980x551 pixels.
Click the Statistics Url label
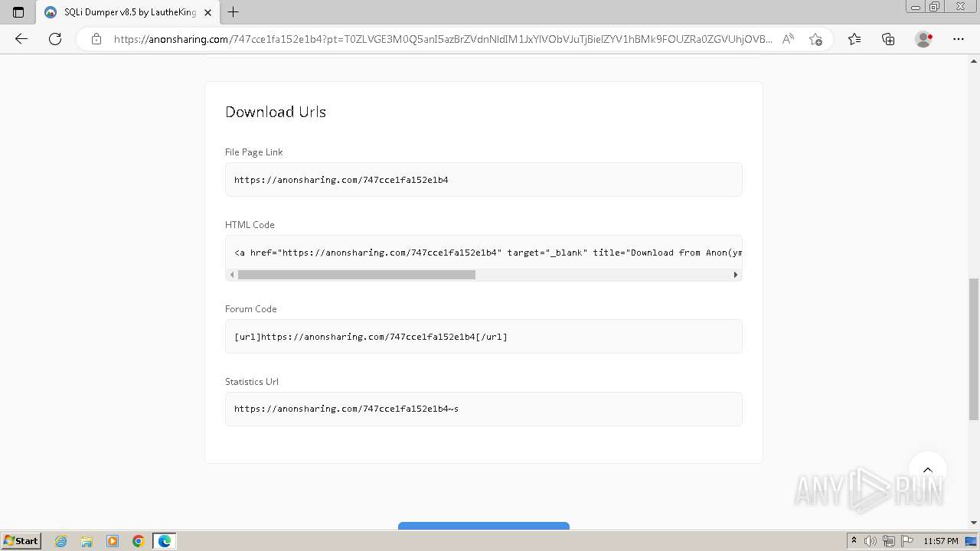pyautogui.click(x=252, y=381)
